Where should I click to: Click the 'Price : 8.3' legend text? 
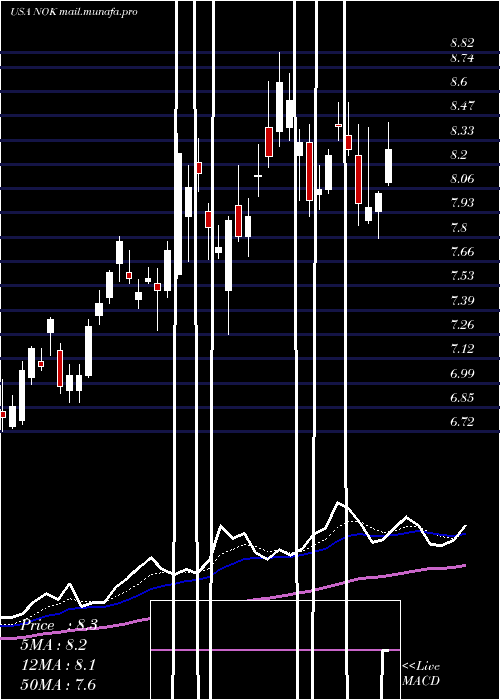59,625
